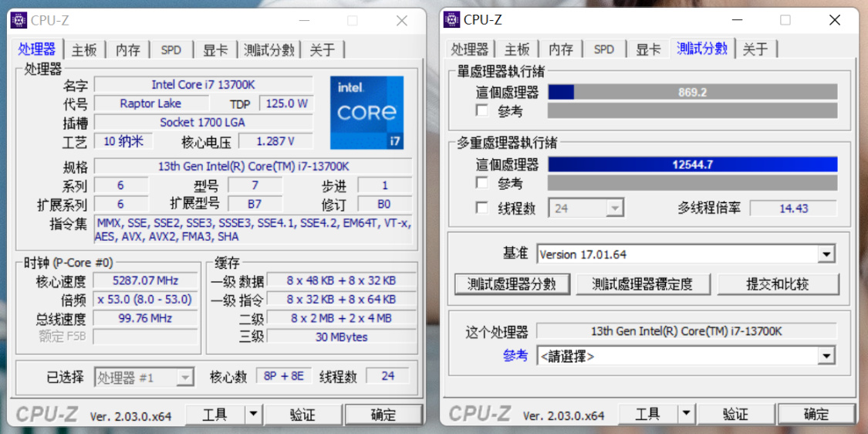Click the 规格 field 13th Gen Intel(R) Core(TM) i7-13700K

tap(253, 166)
